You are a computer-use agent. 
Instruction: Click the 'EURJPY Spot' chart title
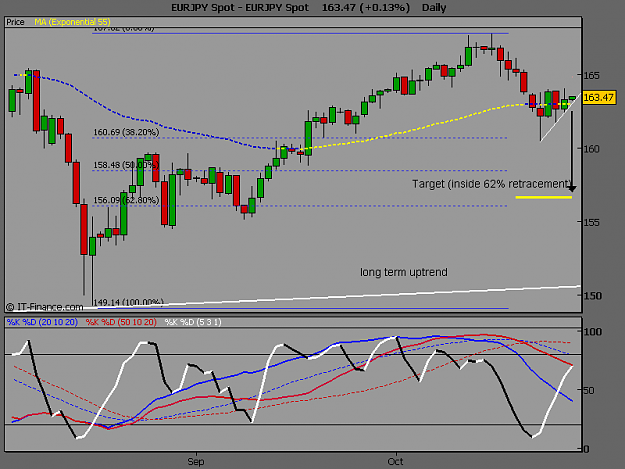click(240, 8)
